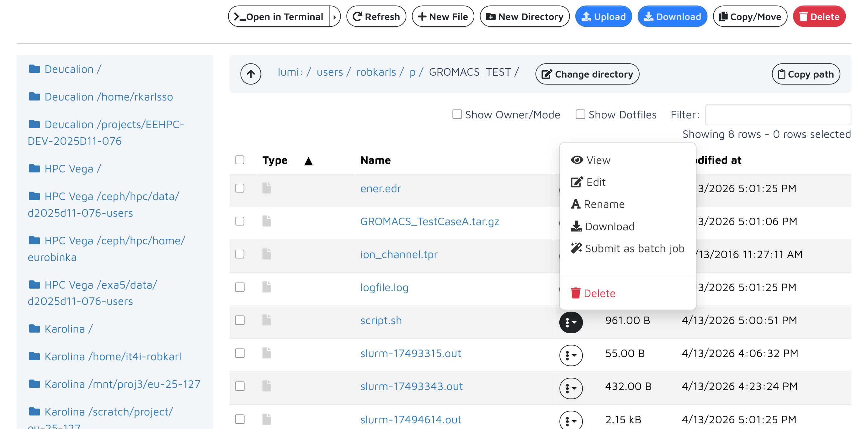The width and height of the screenshot is (868, 429).
Task: Toggle the Show Dotfiles checkbox
Action: click(580, 114)
